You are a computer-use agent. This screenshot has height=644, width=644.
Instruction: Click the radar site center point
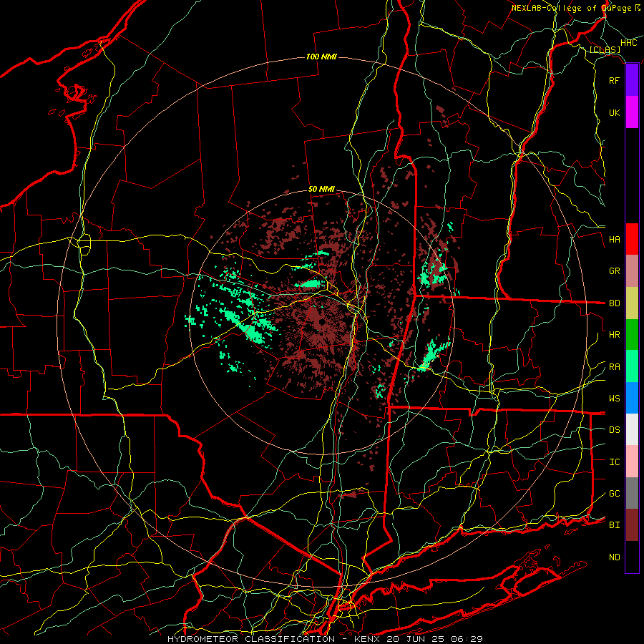(321, 321)
